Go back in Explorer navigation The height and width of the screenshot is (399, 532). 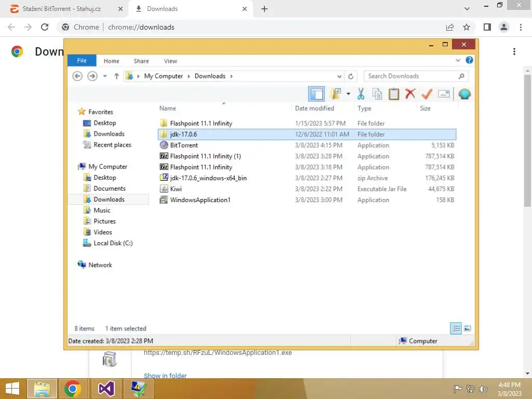coord(77,76)
